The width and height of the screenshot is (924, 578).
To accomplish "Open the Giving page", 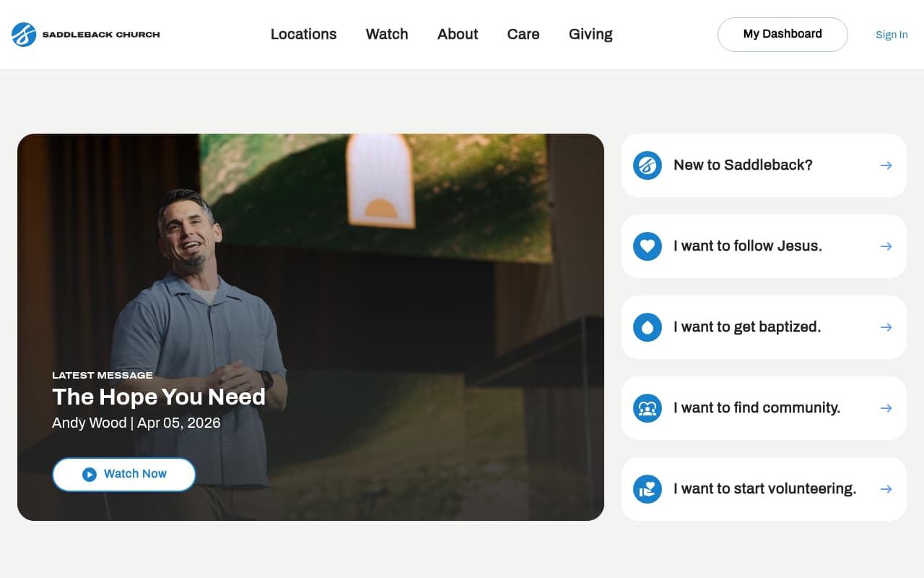I will [x=590, y=34].
